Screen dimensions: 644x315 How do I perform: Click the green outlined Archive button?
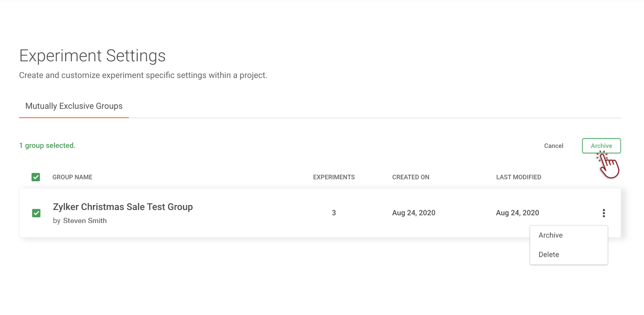point(601,146)
